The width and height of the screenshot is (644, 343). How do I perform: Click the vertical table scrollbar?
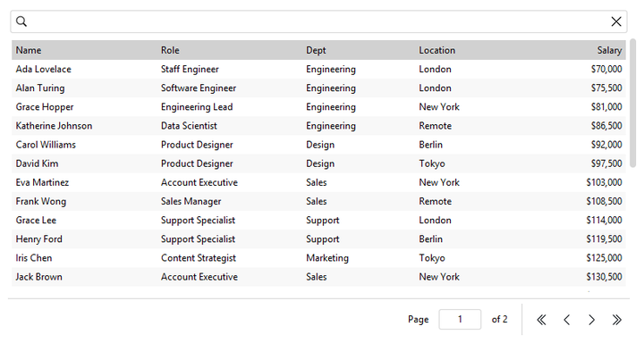[x=633, y=103]
